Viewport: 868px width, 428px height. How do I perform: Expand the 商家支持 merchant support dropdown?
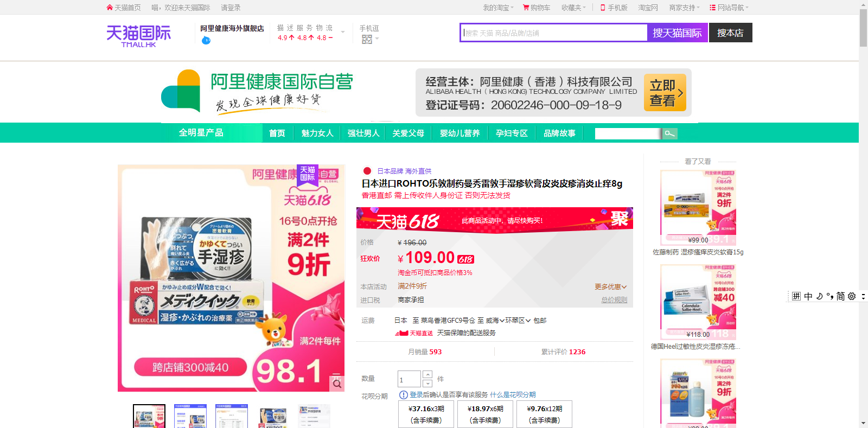684,8
